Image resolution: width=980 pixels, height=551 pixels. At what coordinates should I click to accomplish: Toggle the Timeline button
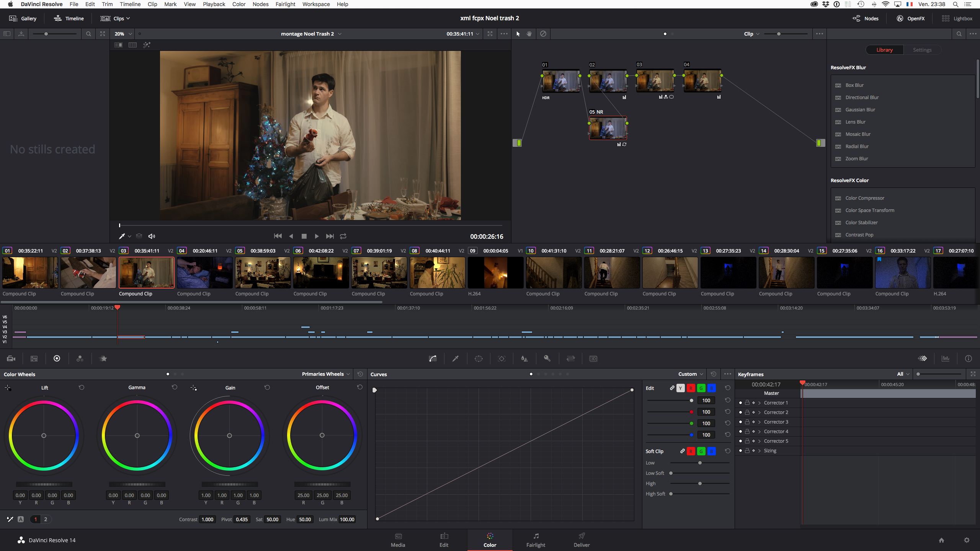(x=69, y=18)
